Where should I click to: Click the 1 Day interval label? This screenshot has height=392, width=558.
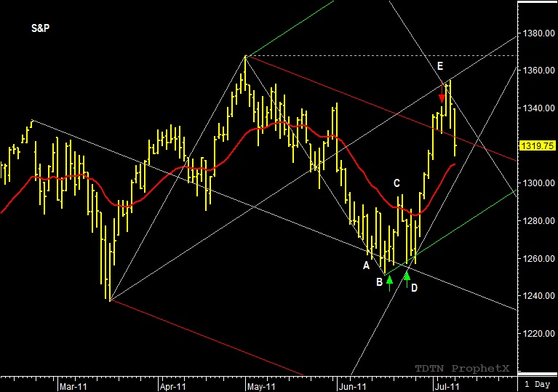pyautogui.click(x=537, y=384)
